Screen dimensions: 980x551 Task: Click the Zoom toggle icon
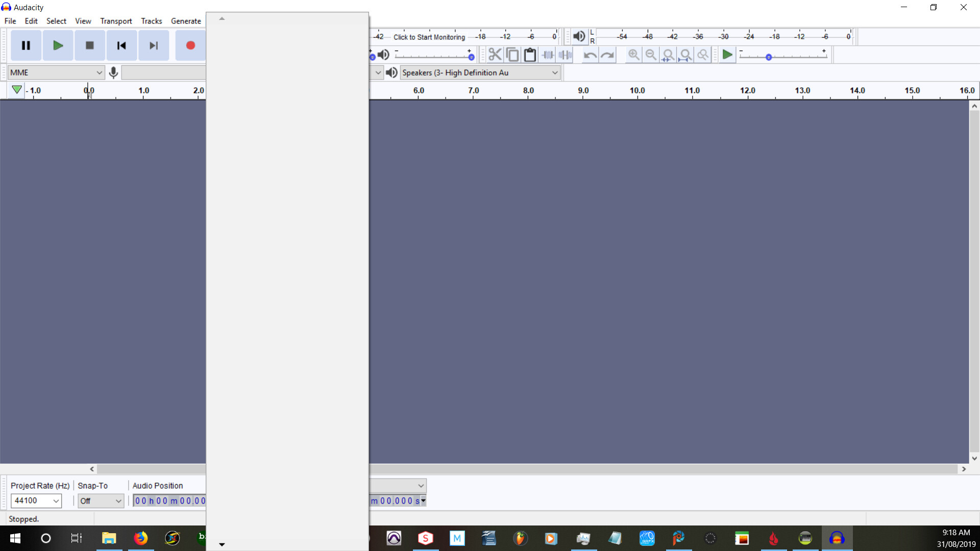(703, 55)
